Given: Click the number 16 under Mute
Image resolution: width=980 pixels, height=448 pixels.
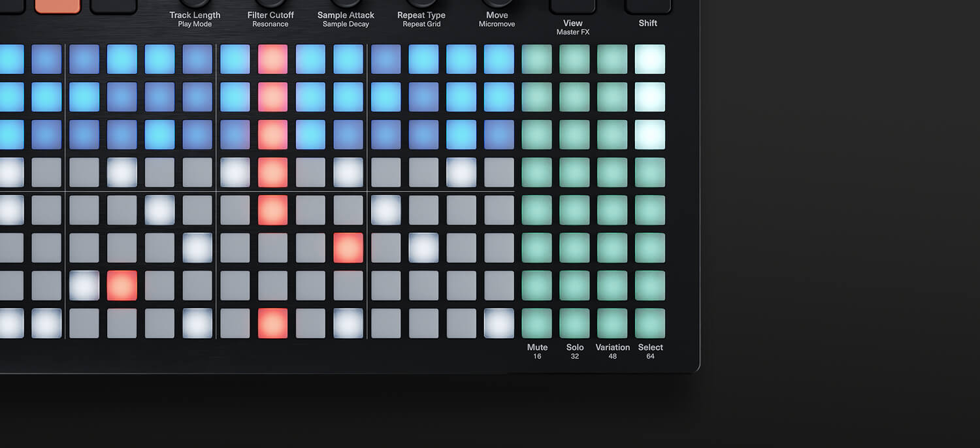Looking at the screenshot, I should (537, 357).
